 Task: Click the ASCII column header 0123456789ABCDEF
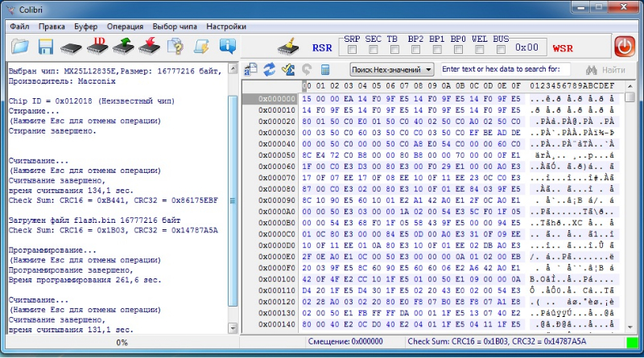pyautogui.click(x=572, y=86)
